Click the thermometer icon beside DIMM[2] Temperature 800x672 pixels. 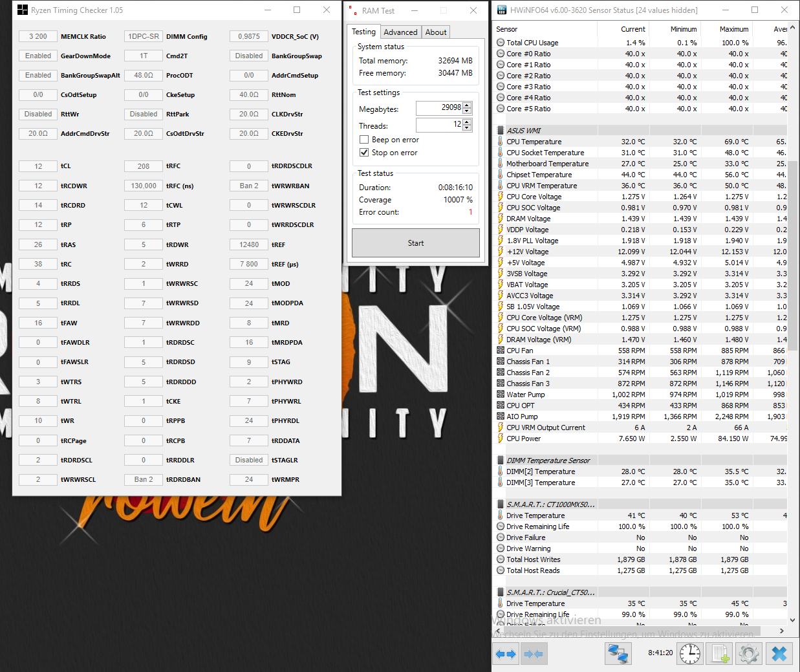click(500, 471)
